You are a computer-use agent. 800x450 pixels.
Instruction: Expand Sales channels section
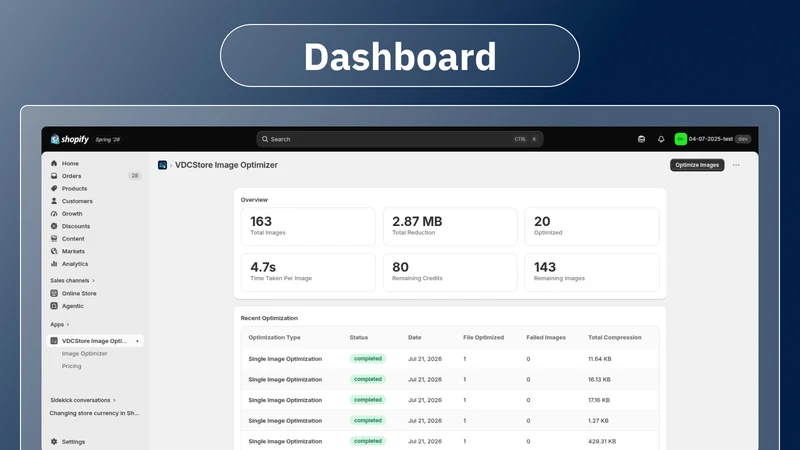tap(72, 281)
